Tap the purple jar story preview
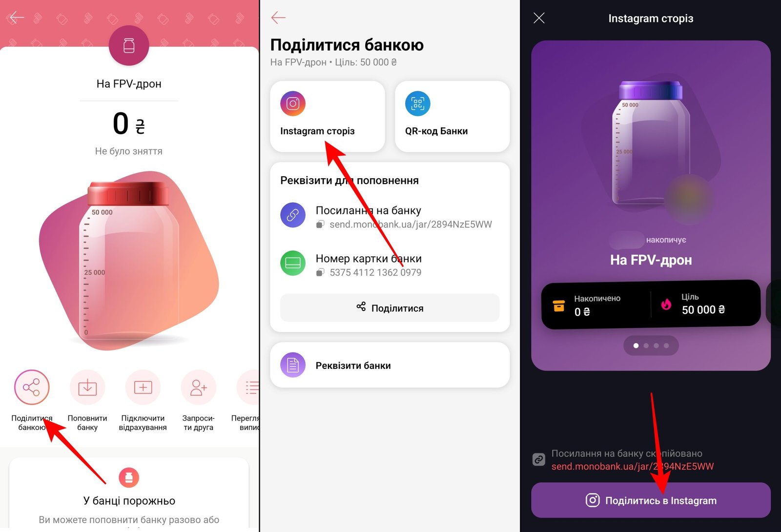This screenshot has width=781, height=532. pos(651,205)
